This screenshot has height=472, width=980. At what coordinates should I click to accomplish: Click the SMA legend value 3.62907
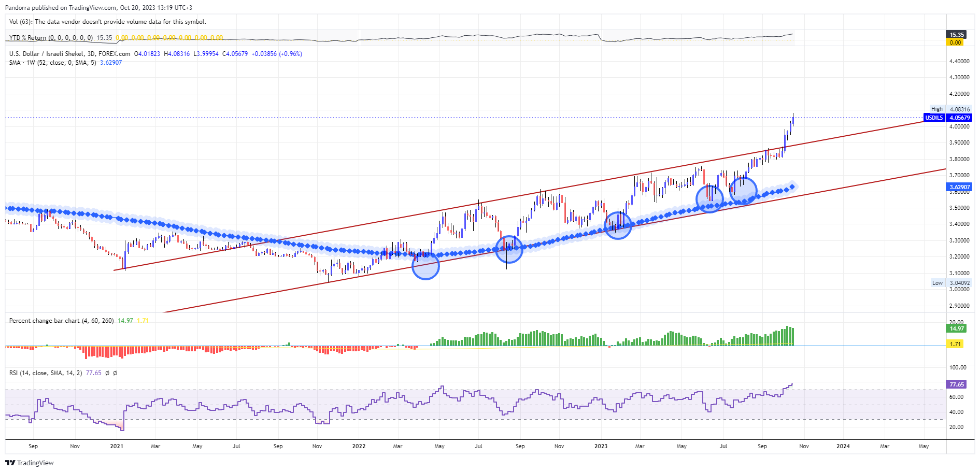click(111, 63)
